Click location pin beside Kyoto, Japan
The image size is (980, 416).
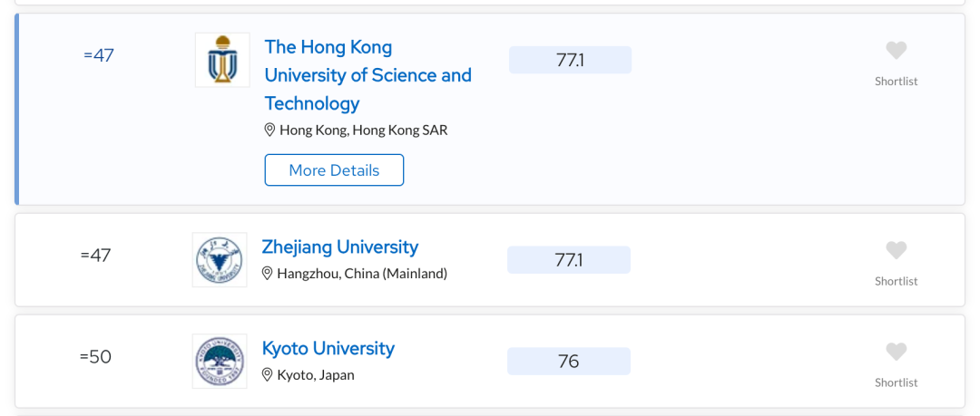click(x=267, y=375)
